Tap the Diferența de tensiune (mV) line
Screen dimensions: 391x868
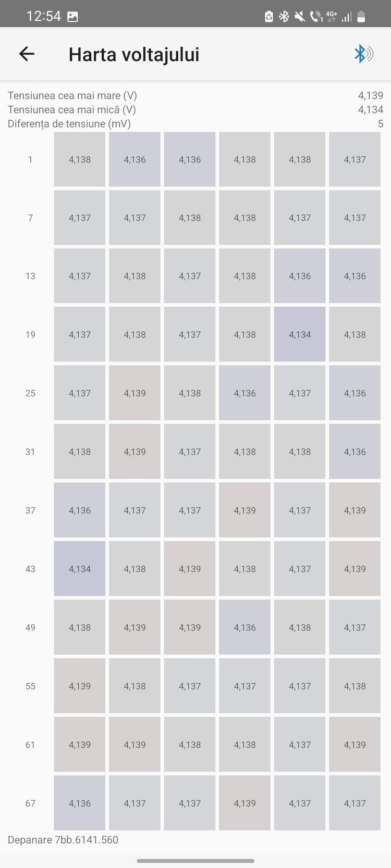click(x=195, y=124)
